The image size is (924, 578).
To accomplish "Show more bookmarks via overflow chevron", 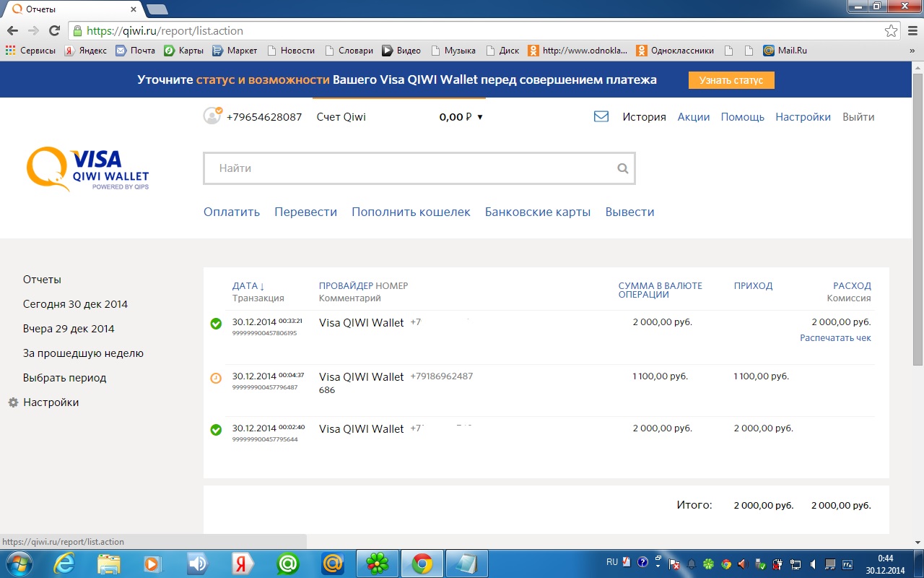I will click(912, 51).
